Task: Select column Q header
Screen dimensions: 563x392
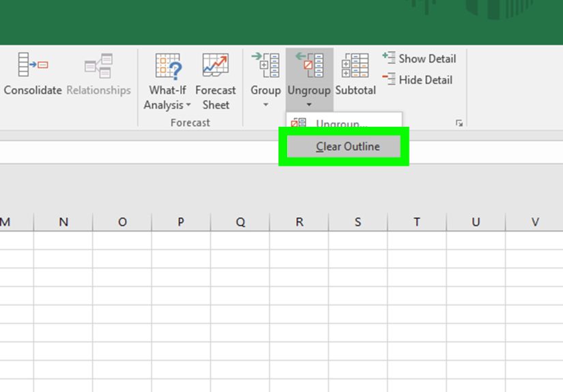Action: point(240,222)
